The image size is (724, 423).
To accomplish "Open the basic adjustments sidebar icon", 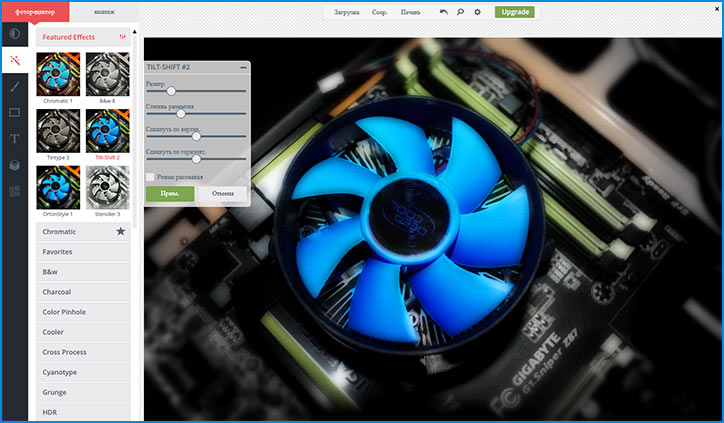I will (14, 34).
